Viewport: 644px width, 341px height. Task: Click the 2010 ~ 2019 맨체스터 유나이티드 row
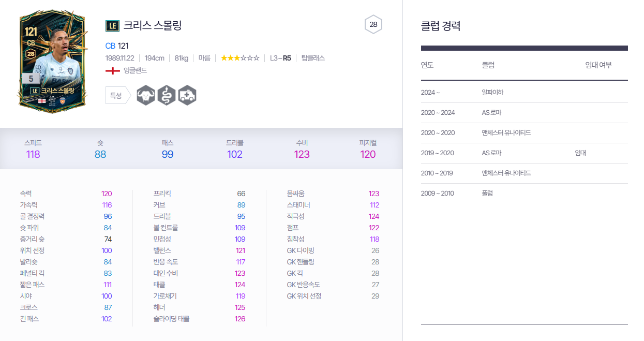525,173
